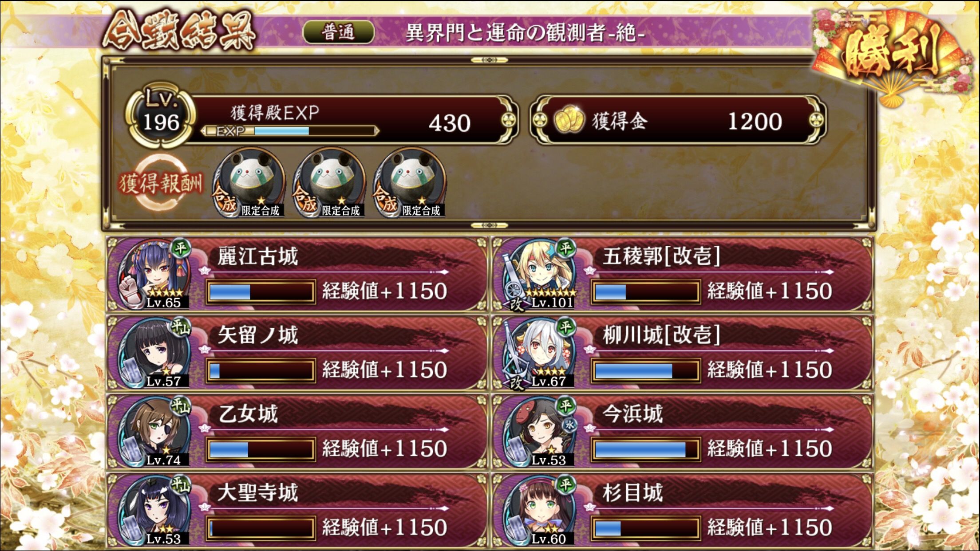Click the 普通 difficulty label

click(338, 32)
